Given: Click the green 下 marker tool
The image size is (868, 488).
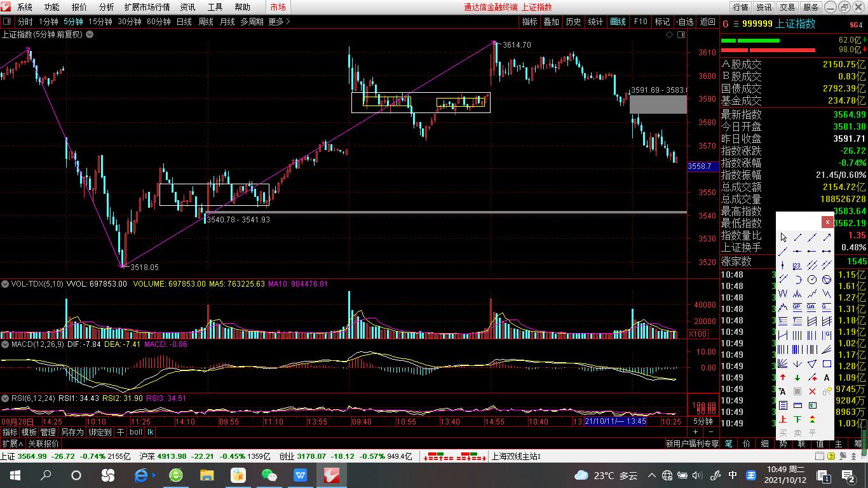Looking at the screenshot, I should tap(797, 419).
